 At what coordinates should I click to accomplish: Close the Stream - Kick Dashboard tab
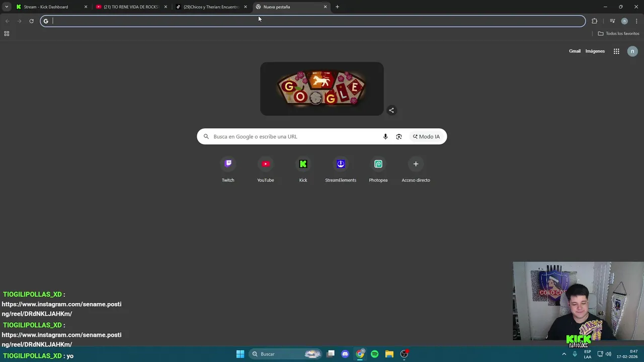pyautogui.click(x=86, y=7)
